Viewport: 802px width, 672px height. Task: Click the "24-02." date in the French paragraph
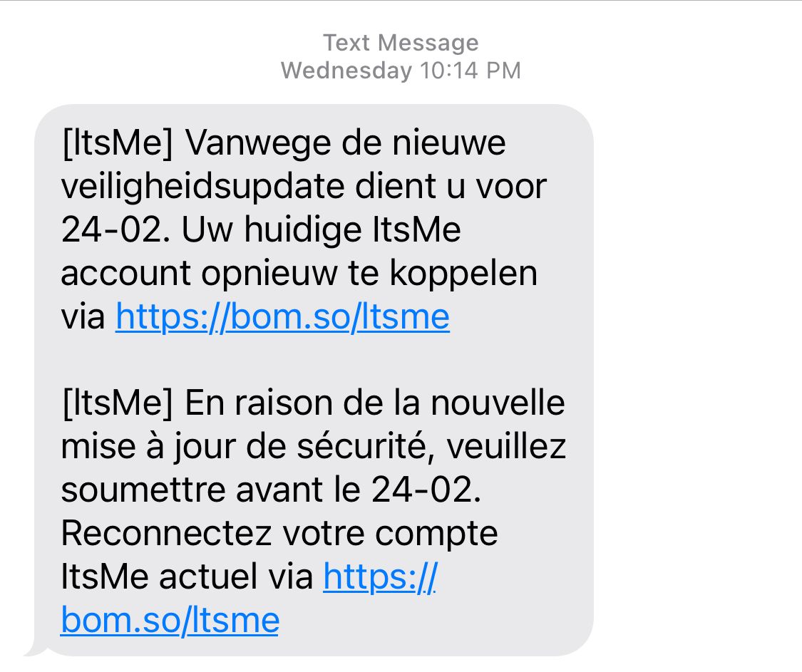pyautogui.click(x=426, y=490)
